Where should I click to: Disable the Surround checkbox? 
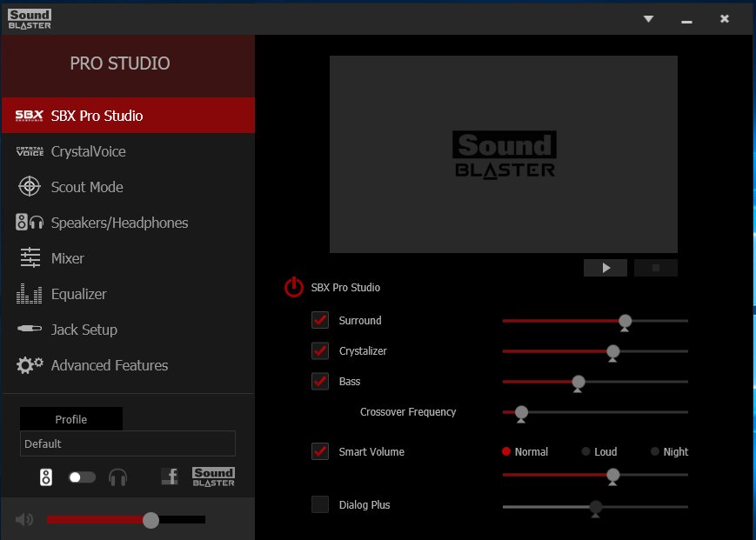[x=320, y=320]
